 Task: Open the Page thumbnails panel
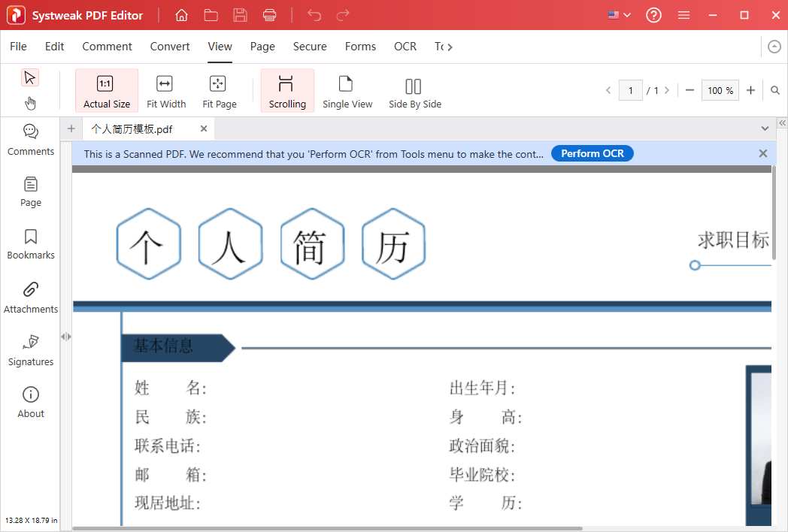(30, 192)
